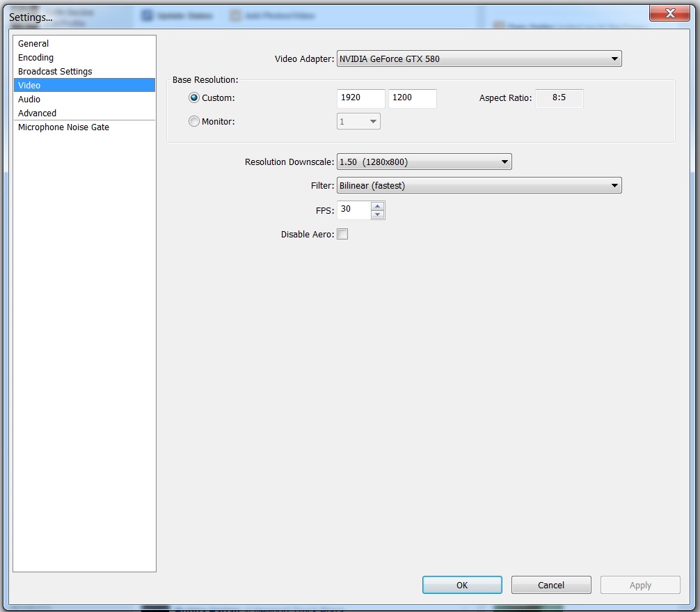
Task: Toggle the Disable Aero checkbox
Action: click(342, 234)
